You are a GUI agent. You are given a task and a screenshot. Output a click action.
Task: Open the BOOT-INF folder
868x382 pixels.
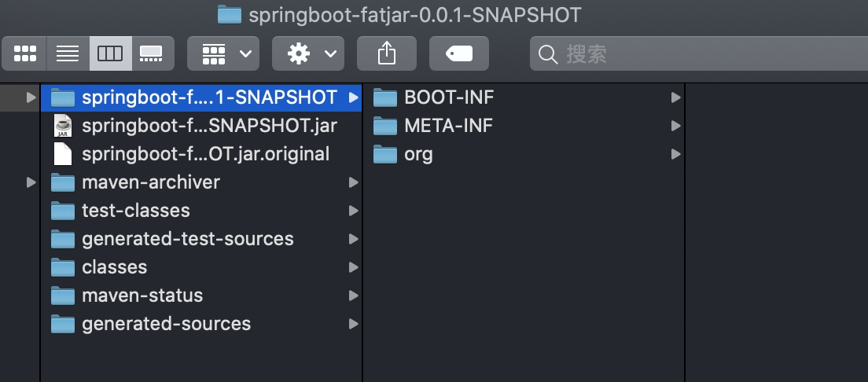click(449, 97)
